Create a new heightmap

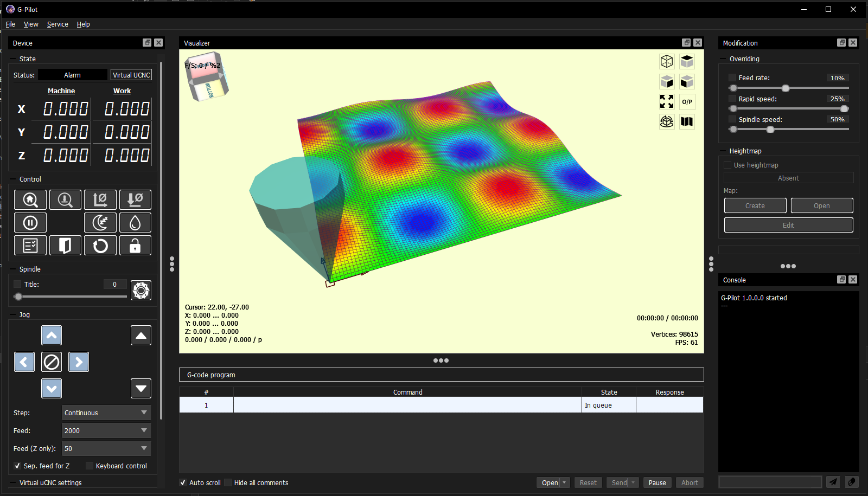click(x=755, y=205)
